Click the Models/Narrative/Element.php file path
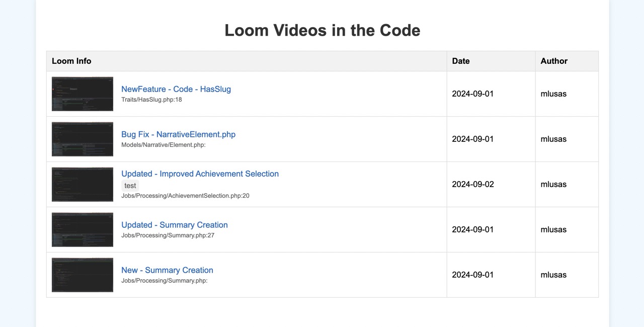 point(163,145)
